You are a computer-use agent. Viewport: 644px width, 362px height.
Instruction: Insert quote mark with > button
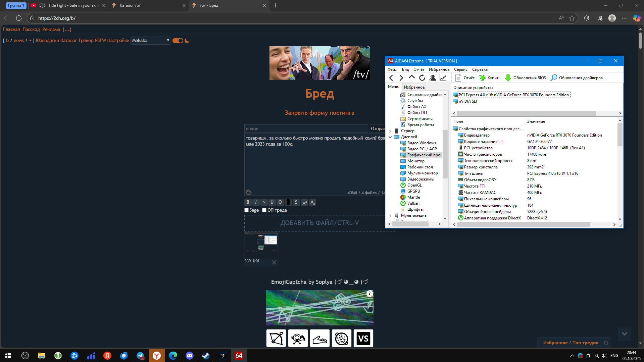pos(264,202)
